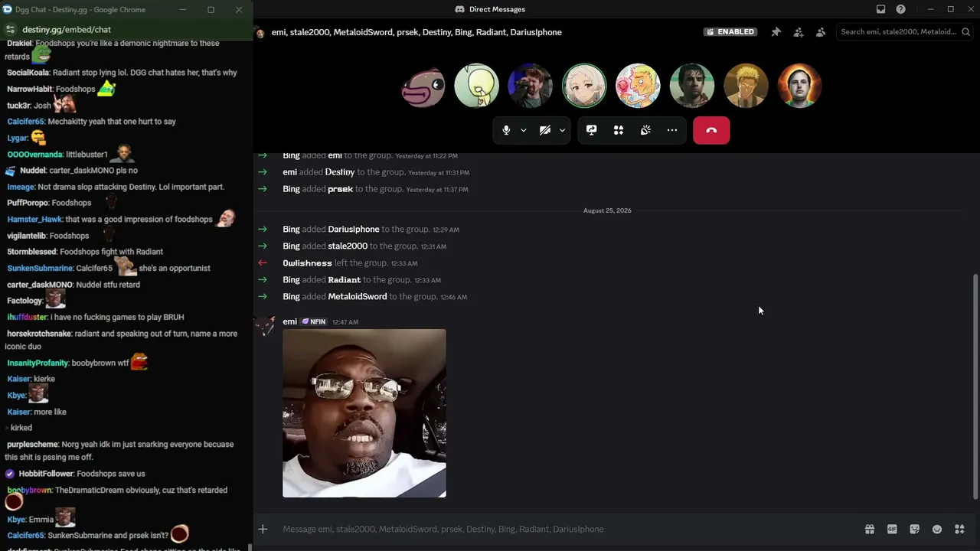This screenshot has width=980, height=551.
Task: Open the emoji picker
Action: (936, 529)
